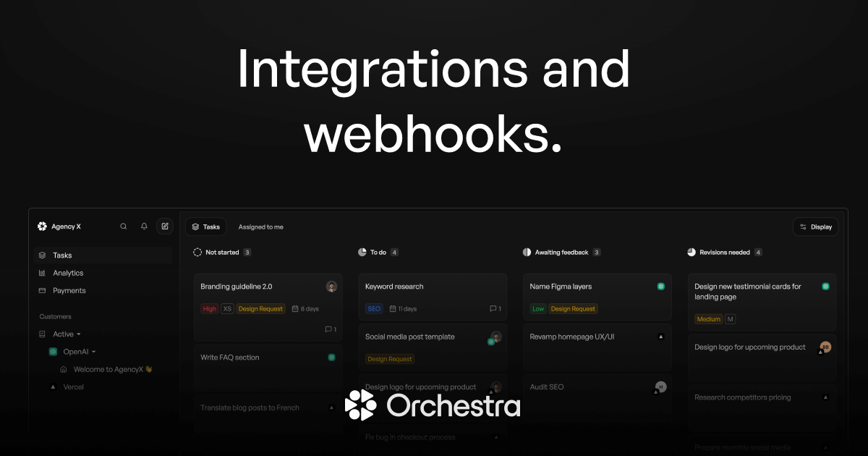This screenshot has width=868, height=456.
Task: Click the High priority label on Branding guideline 2.0
Action: [x=209, y=308]
